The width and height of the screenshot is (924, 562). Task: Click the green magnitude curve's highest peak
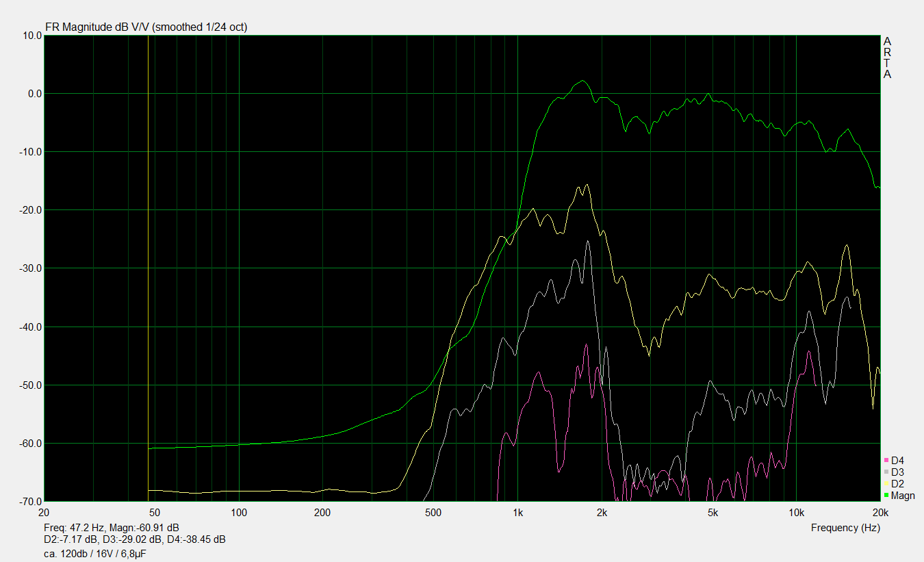point(582,81)
